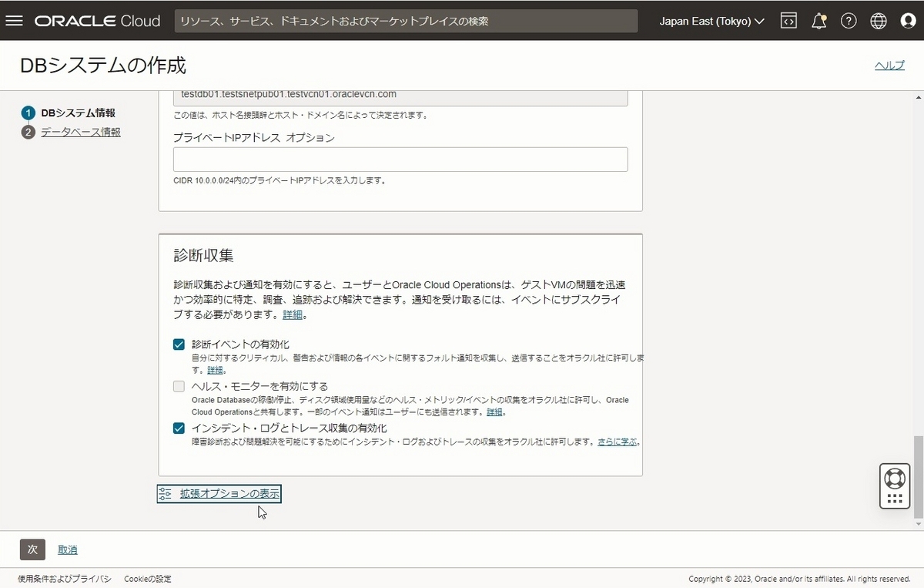This screenshot has width=924, height=588.
Task: Click the プライベートIPアドレス input field
Action: 400,159
